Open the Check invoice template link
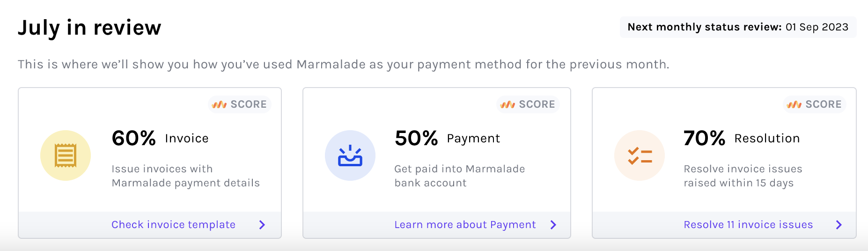 click(173, 225)
